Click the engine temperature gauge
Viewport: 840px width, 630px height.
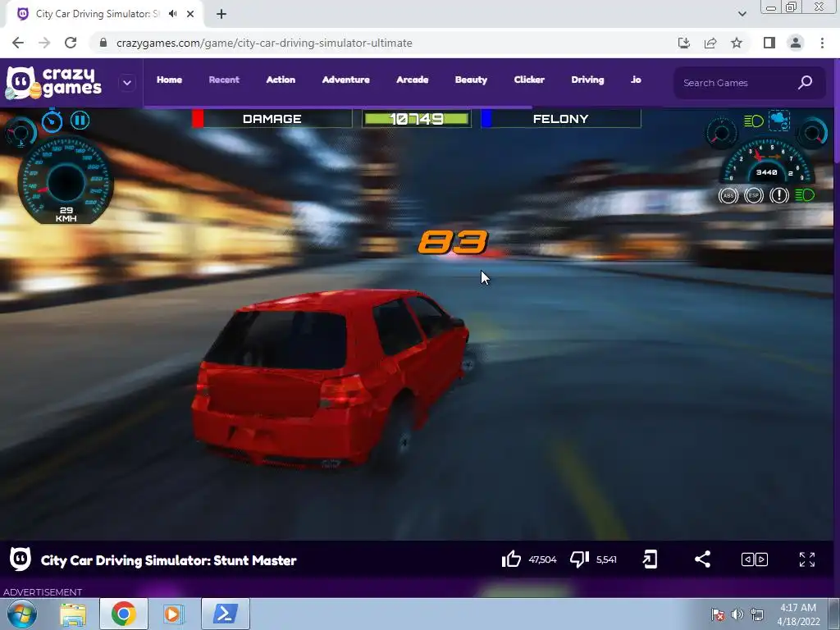pyautogui.click(x=21, y=132)
